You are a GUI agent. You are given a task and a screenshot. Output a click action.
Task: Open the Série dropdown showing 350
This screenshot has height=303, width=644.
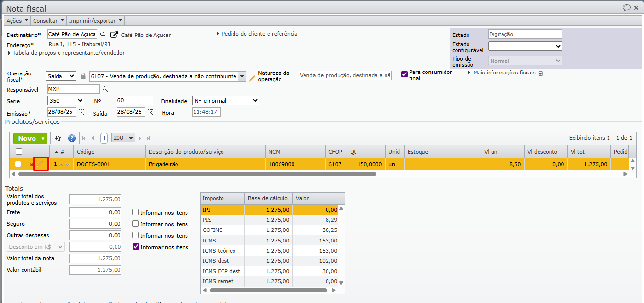(x=66, y=101)
